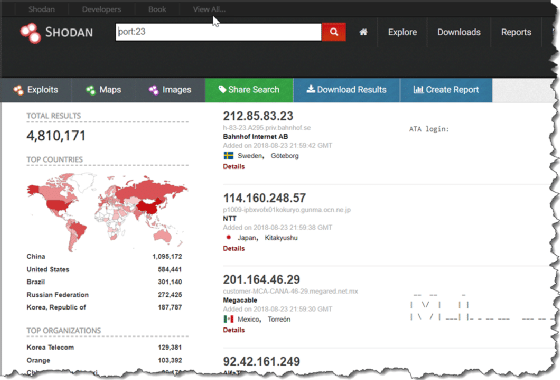Go to home via house icon
Image resolution: width=560 pixels, height=380 pixels.
point(363,32)
